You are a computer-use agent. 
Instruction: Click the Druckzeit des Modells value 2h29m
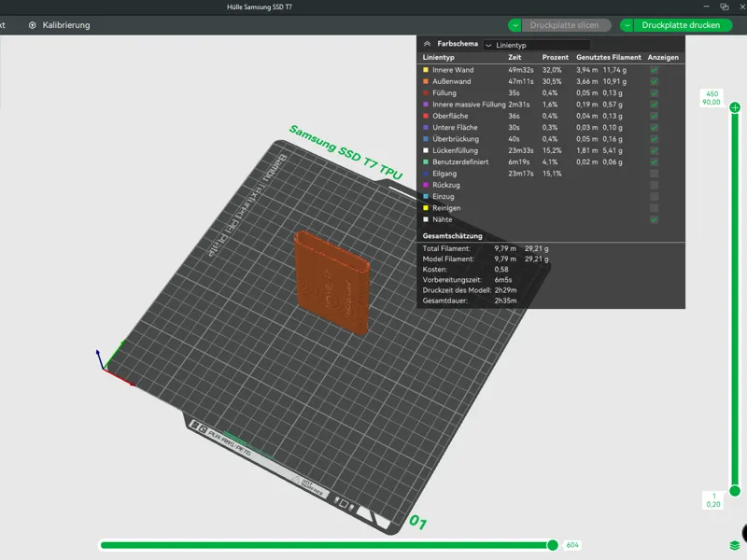click(x=505, y=290)
